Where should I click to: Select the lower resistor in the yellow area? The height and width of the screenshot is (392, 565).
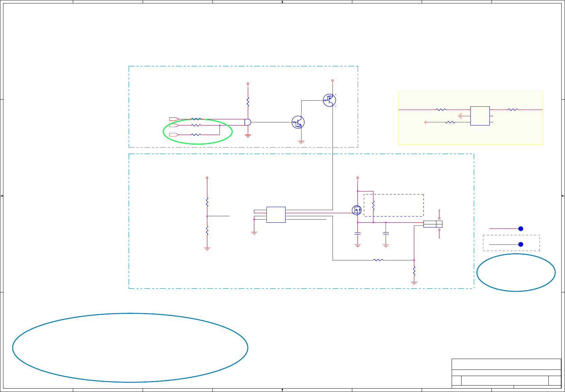point(450,122)
